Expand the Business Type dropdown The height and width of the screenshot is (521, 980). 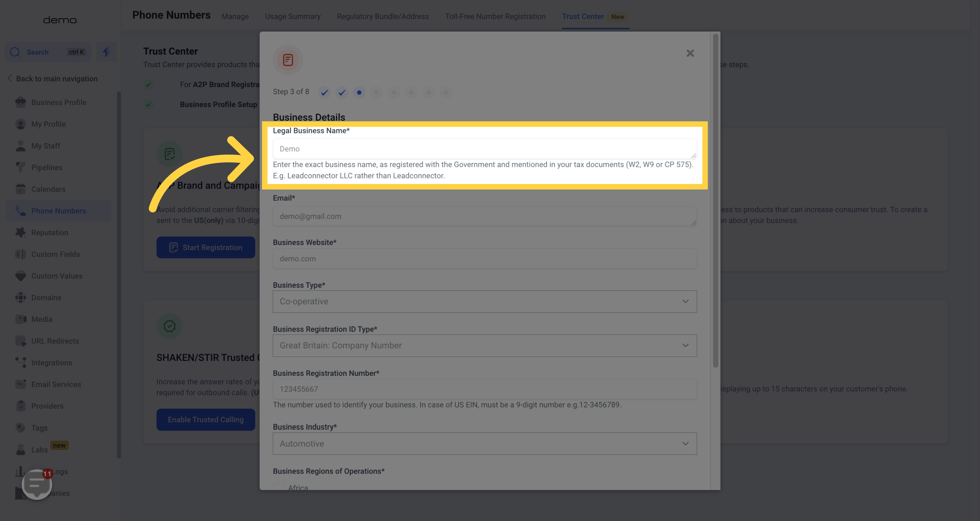(x=484, y=302)
